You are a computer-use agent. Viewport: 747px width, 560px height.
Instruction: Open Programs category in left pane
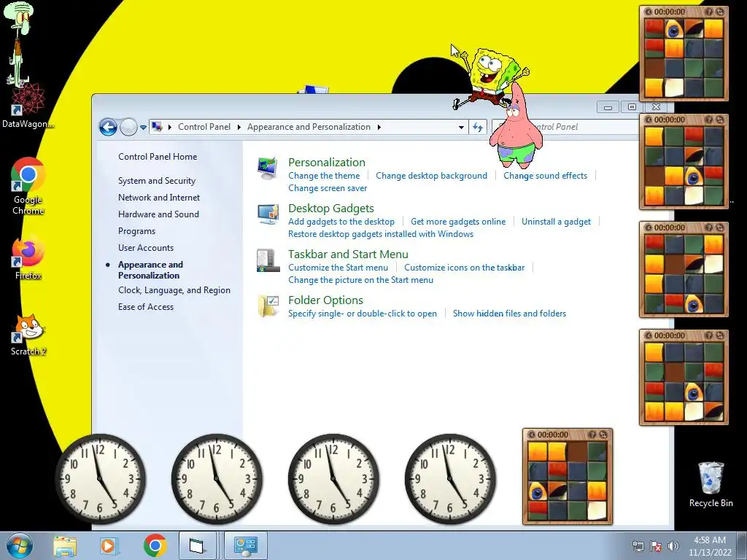[136, 231]
